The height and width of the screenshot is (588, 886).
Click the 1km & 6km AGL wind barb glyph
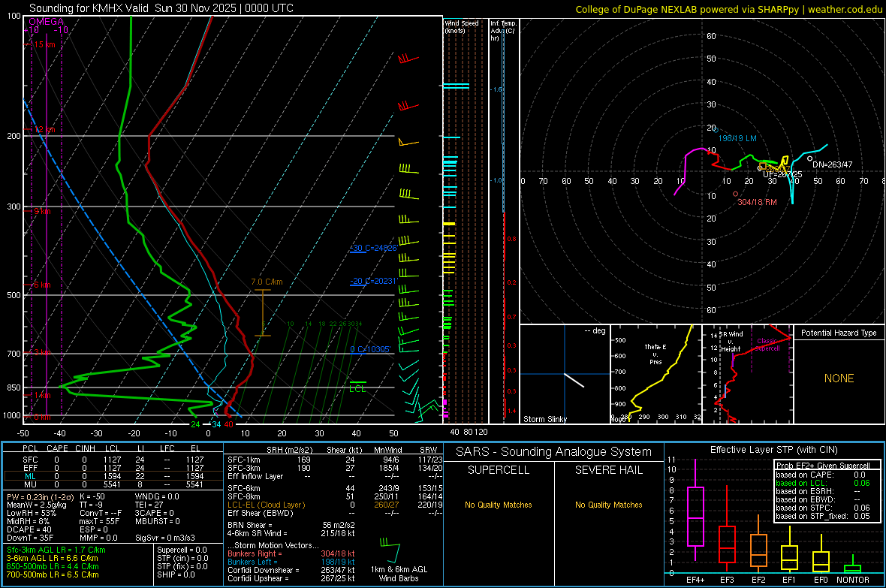[x=390, y=550]
